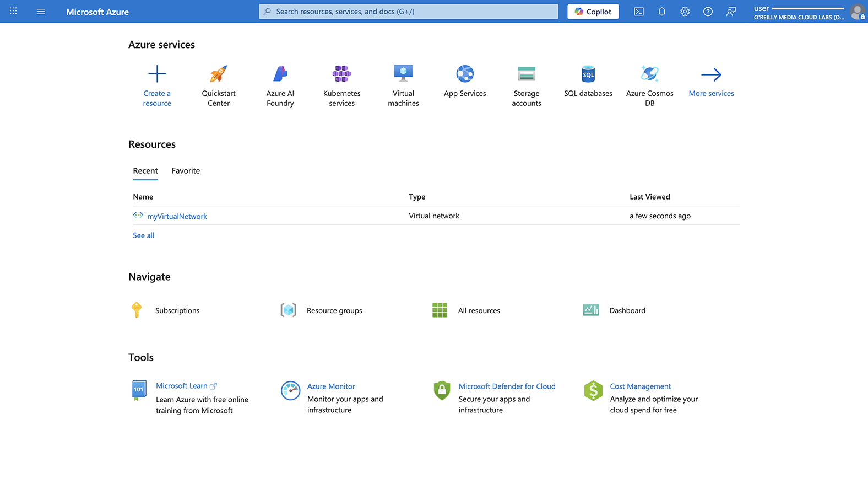Open the Microsoft Learn link

pyautogui.click(x=186, y=386)
